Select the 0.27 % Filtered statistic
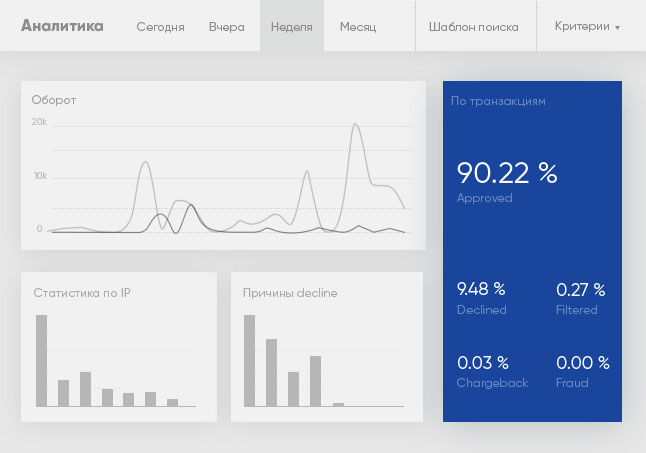646x453 pixels. pos(580,299)
